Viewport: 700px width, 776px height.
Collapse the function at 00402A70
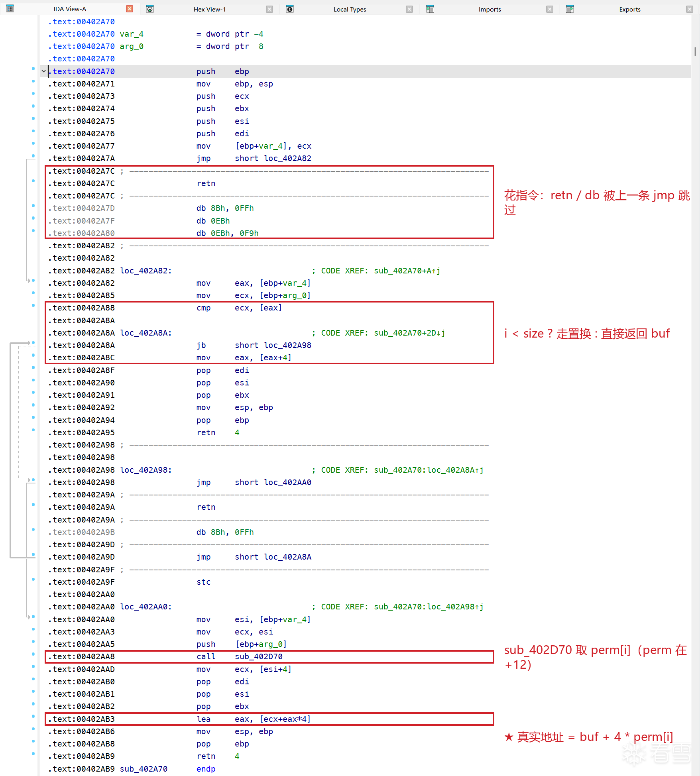pos(43,71)
